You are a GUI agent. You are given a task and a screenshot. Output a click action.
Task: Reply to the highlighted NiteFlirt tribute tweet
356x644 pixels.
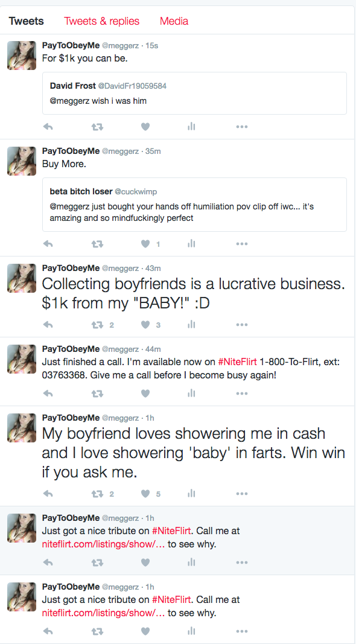tap(48, 563)
